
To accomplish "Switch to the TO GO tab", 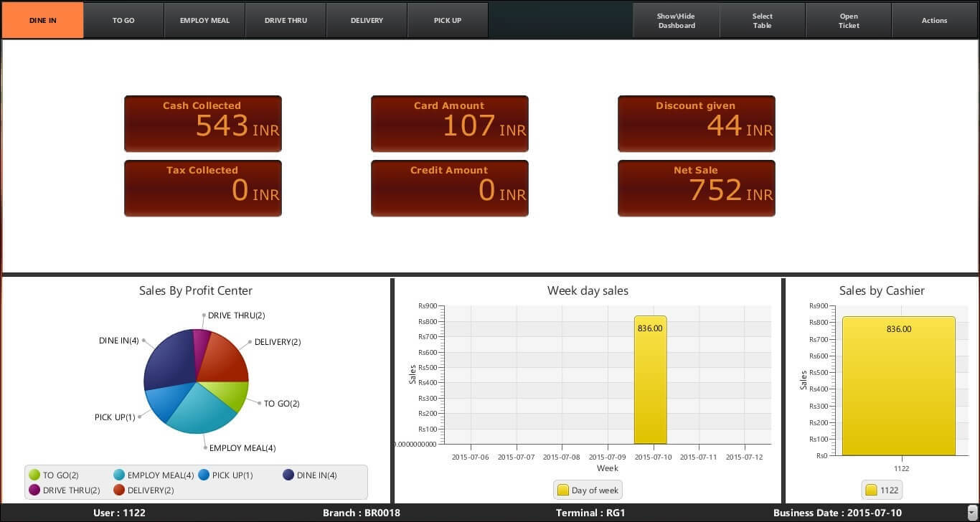I will (123, 20).
